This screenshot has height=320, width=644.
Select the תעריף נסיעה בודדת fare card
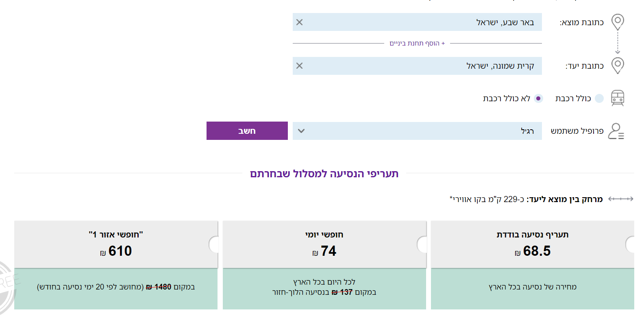(x=532, y=244)
